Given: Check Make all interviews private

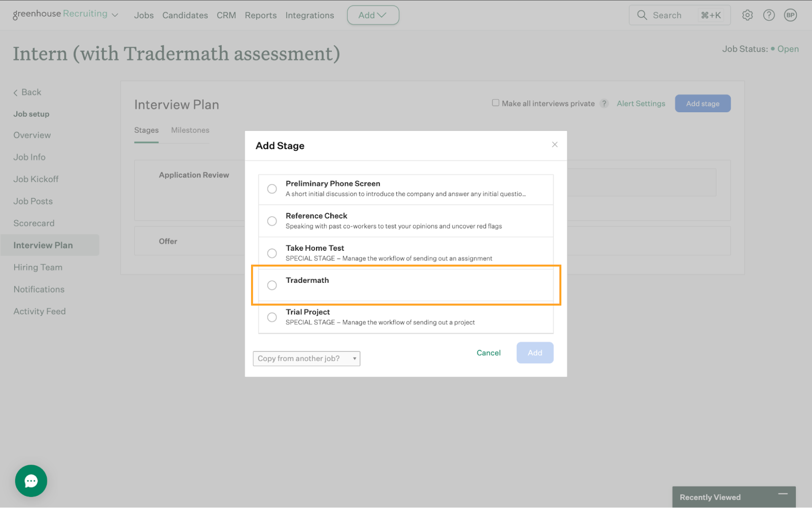Looking at the screenshot, I should 495,103.
